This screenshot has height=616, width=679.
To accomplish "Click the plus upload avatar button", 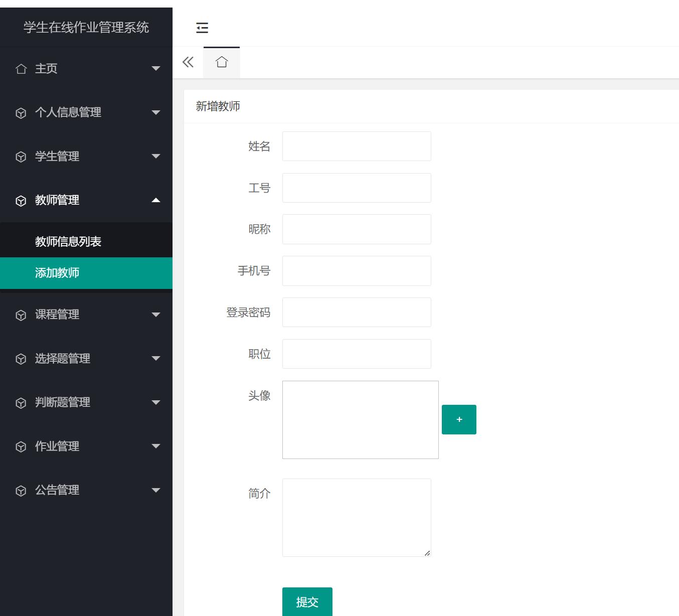I will (x=459, y=419).
